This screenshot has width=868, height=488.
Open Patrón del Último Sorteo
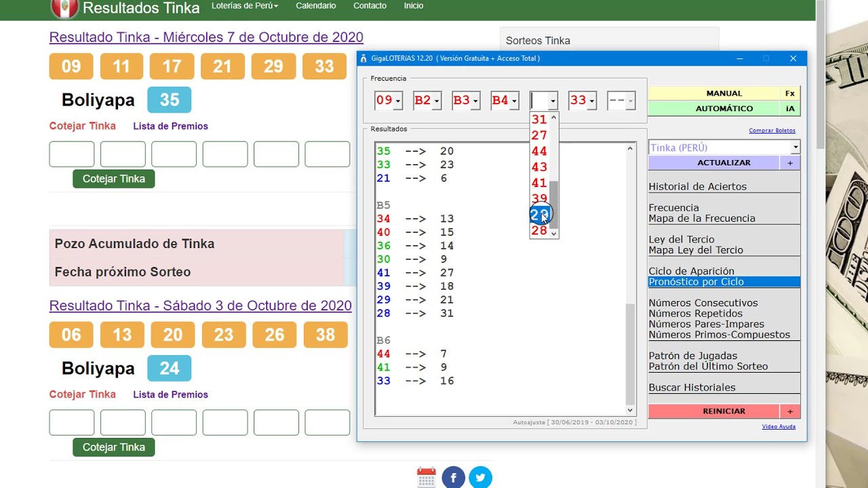[709, 367]
